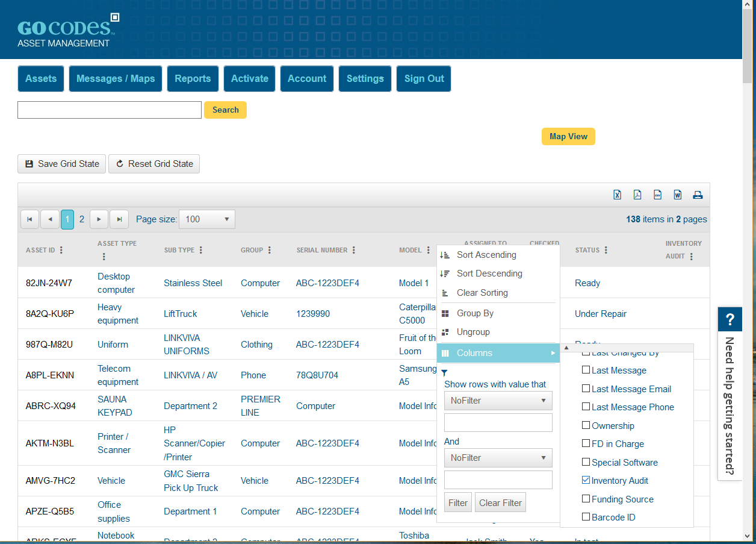Open the Asset ID column menu
Viewport: 756px width, 544px height.
pos(61,250)
